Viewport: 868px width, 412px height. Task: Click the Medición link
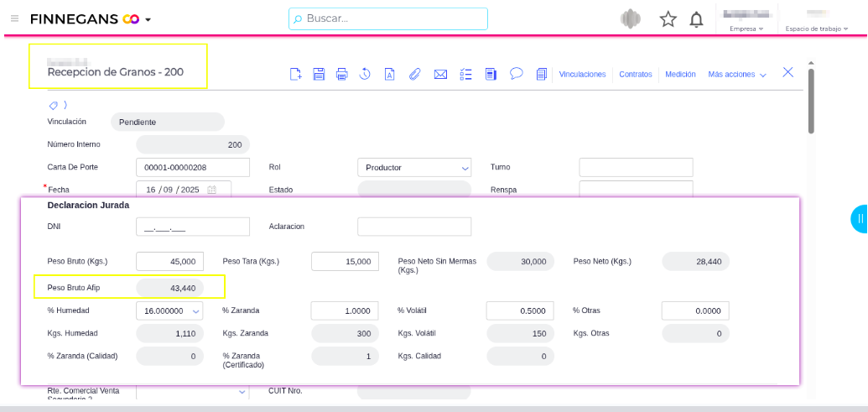coord(680,75)
